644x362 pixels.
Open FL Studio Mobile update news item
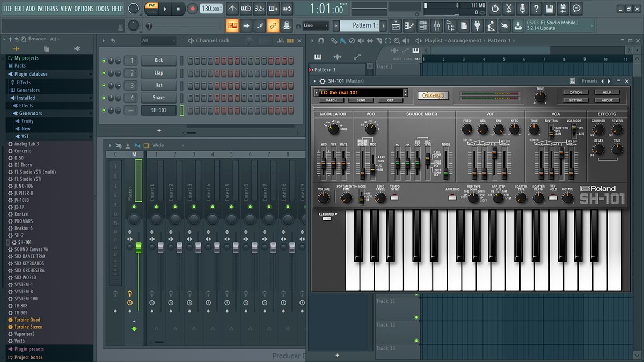(558, 25)
